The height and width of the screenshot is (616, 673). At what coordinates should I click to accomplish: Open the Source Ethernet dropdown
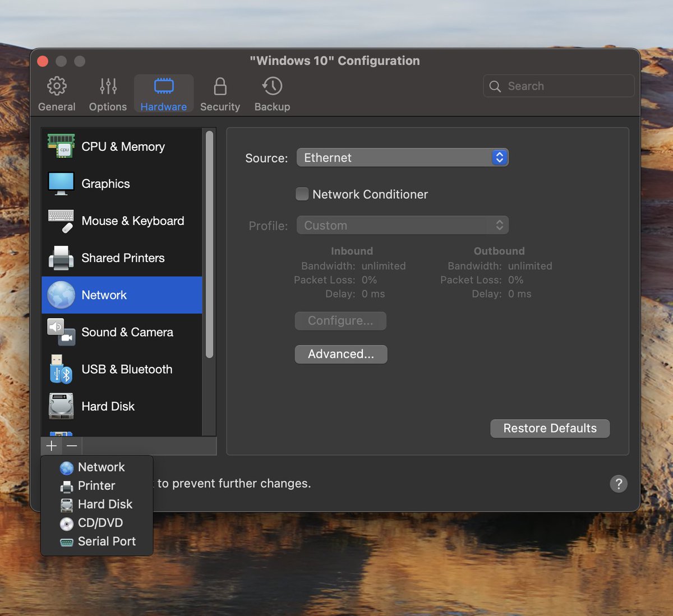pyautogui.click(x=403, y=158)
